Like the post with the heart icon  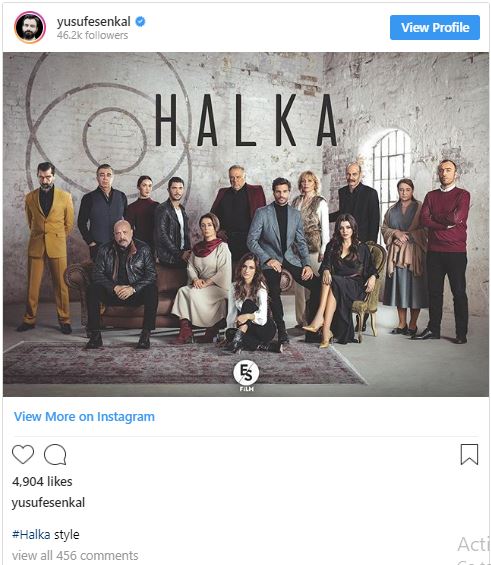click(23, 454)
